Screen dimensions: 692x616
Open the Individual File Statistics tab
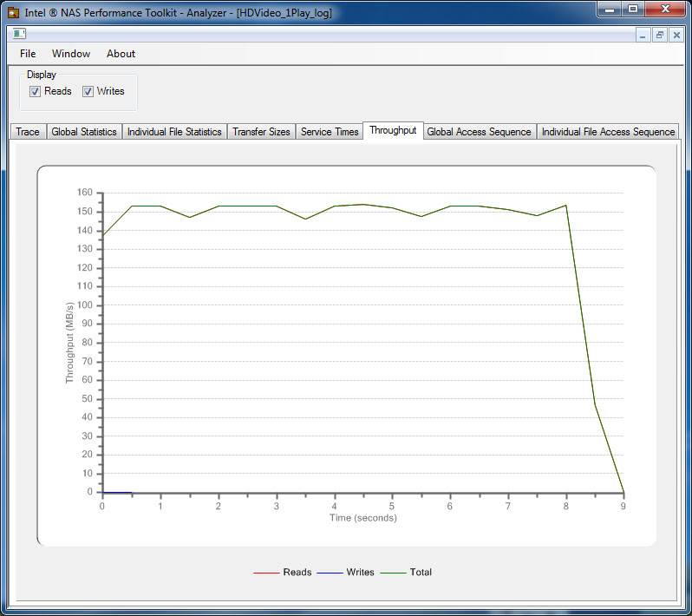point(174,132)
